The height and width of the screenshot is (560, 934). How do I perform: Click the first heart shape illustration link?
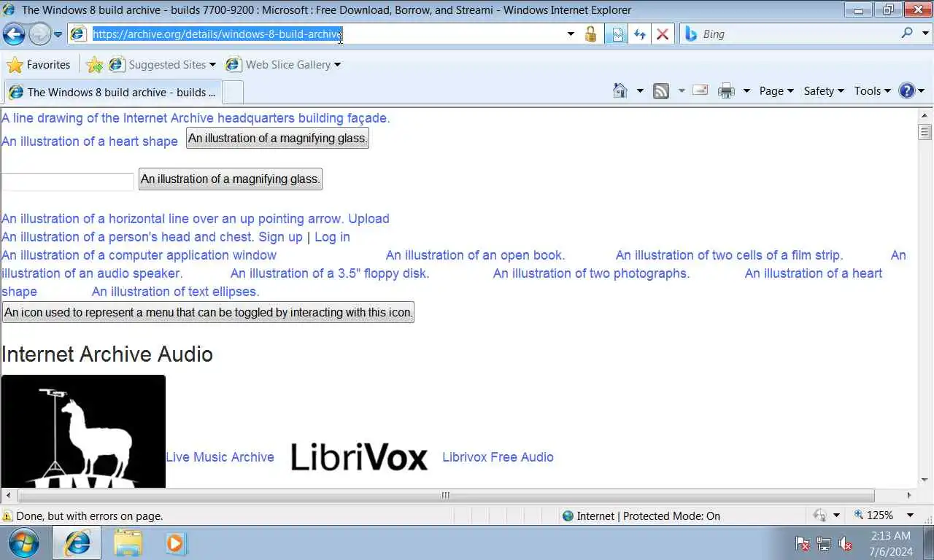[90, 141]
